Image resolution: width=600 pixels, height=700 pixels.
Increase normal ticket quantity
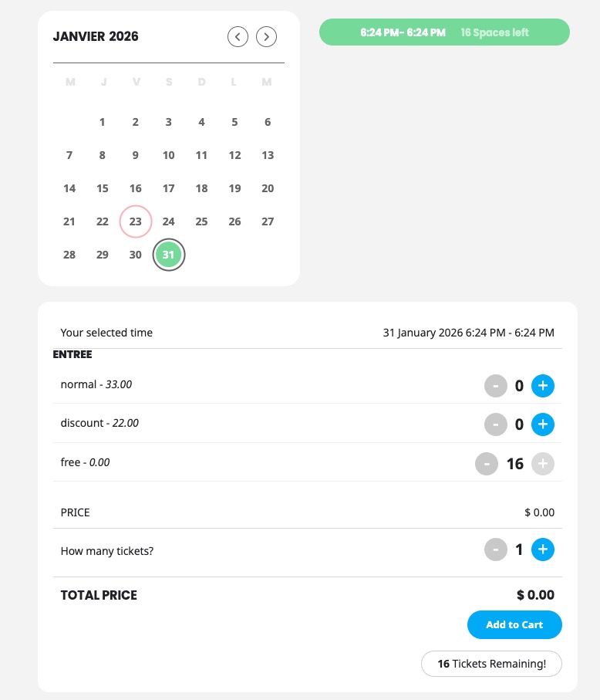click(543, 385)
